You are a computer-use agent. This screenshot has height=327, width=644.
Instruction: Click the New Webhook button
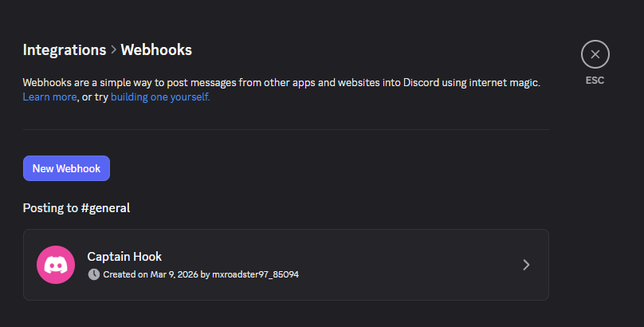pyautogui.click(x=66, y=168)
